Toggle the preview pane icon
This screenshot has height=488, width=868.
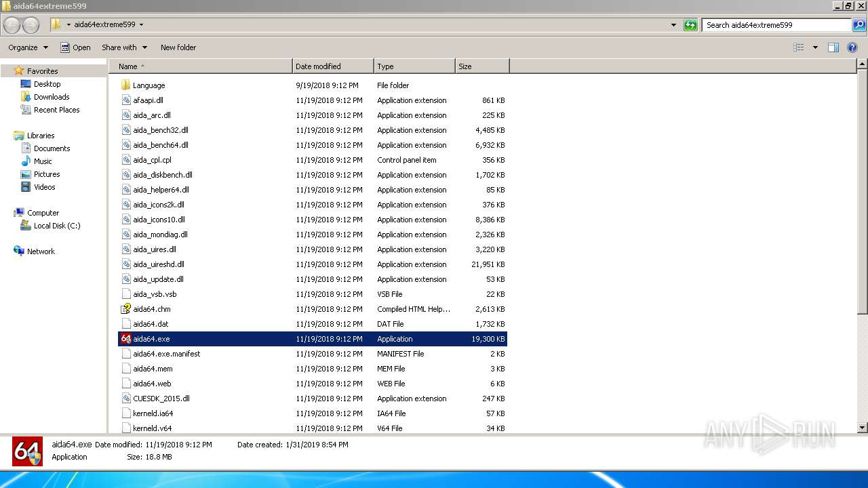tap(833, 47)
